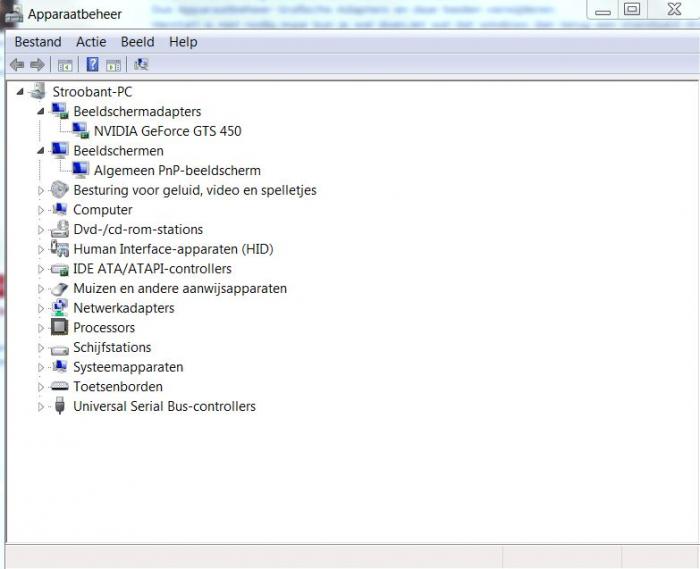Select NVIDIA GeForce GTS 450 text
700x569 pixels.
167,131
